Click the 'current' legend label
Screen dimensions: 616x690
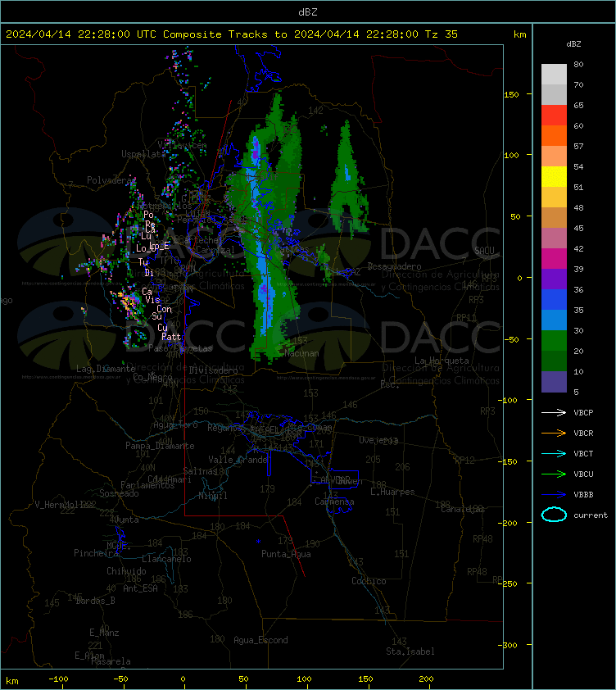click(591, 515)
